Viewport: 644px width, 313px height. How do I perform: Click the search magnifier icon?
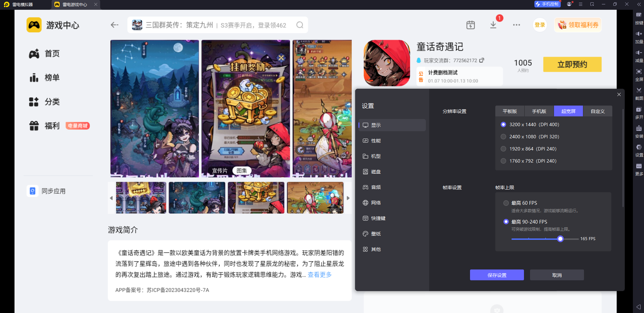pyautogui.click(x=300, y=25)
